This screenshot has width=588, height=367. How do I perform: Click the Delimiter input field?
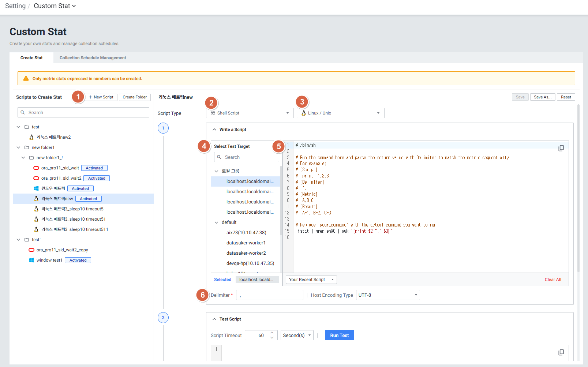(269, 295)
